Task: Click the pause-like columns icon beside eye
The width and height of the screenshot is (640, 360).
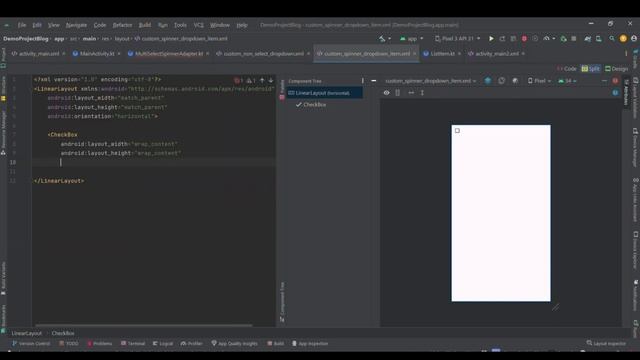Action: (398, 93)
